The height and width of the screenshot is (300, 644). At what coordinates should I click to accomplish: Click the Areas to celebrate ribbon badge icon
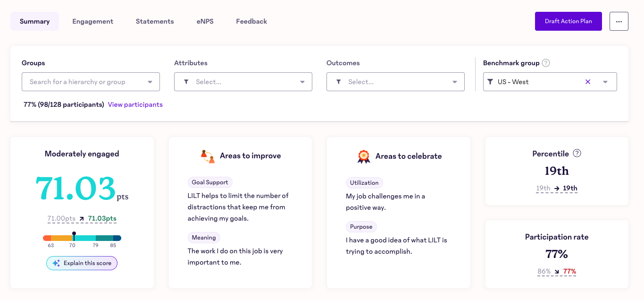click(363, 156)
